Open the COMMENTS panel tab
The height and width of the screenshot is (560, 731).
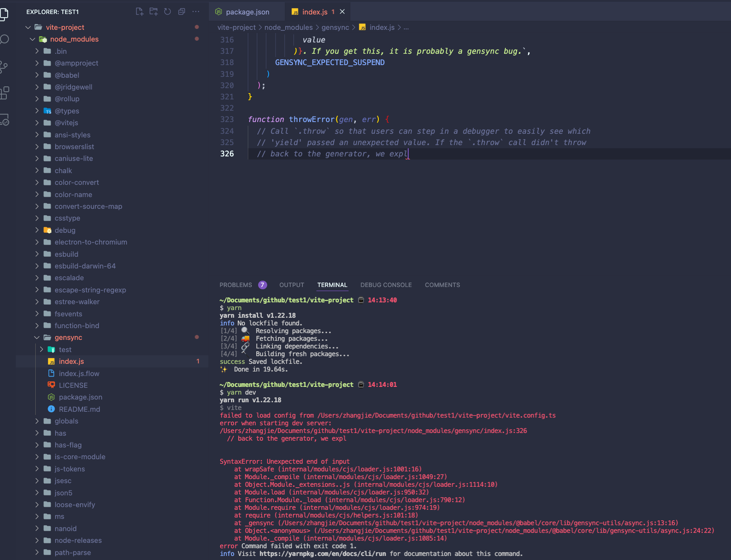443,285
